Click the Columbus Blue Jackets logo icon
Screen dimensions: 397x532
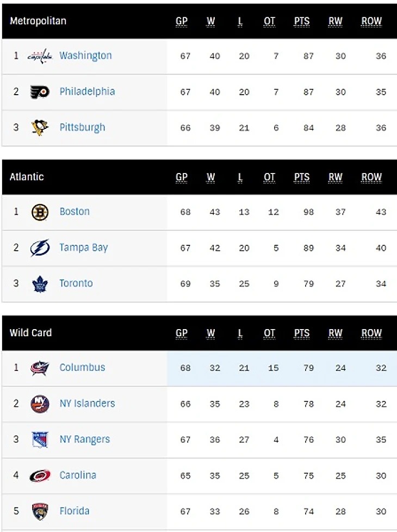click(40, 368)
